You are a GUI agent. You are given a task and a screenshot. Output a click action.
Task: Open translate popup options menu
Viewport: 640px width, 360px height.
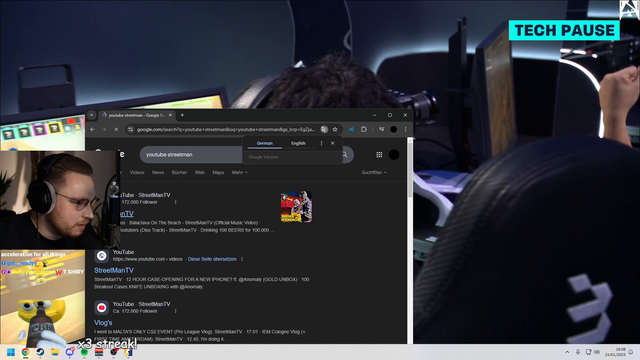click(x=321, y=143)
